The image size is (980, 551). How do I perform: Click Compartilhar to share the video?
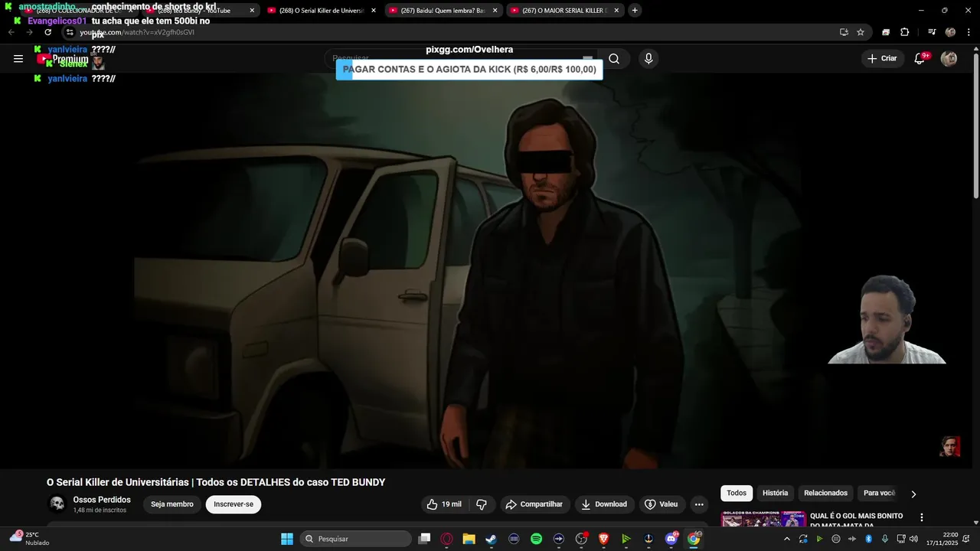534,504
